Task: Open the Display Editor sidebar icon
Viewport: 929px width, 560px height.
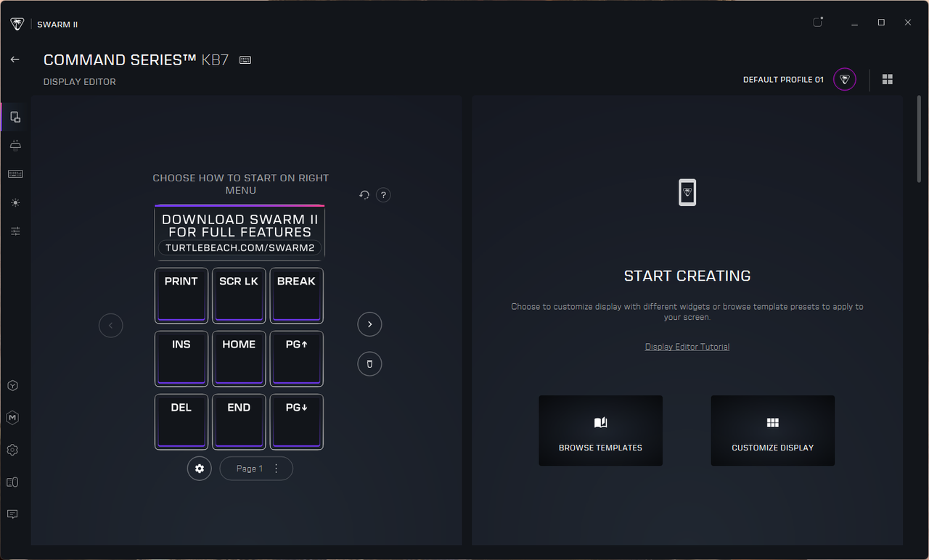Action: click(x=15, y=117)
